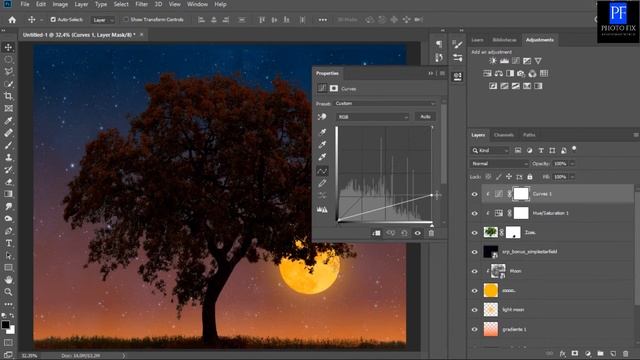Hide the starfield layer
Image resolution: width=640 pixels, height=360 pixels.
(x=474, y=252)
